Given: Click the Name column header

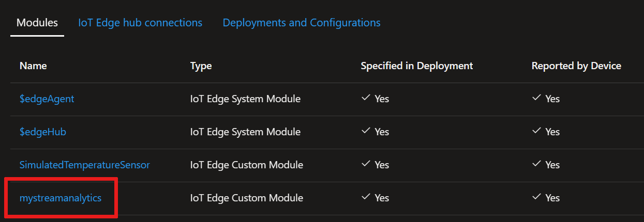Looking at the screenshot, I should [33, 66].
